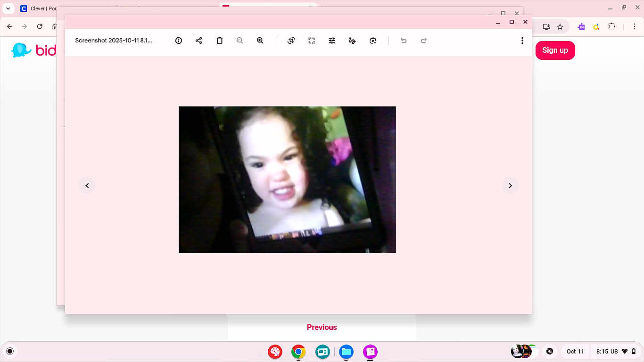The height and width of the screenshot is (362, 644).
Task: Delete the screenshot with trash icon
Action: click(x=219, y=41)
